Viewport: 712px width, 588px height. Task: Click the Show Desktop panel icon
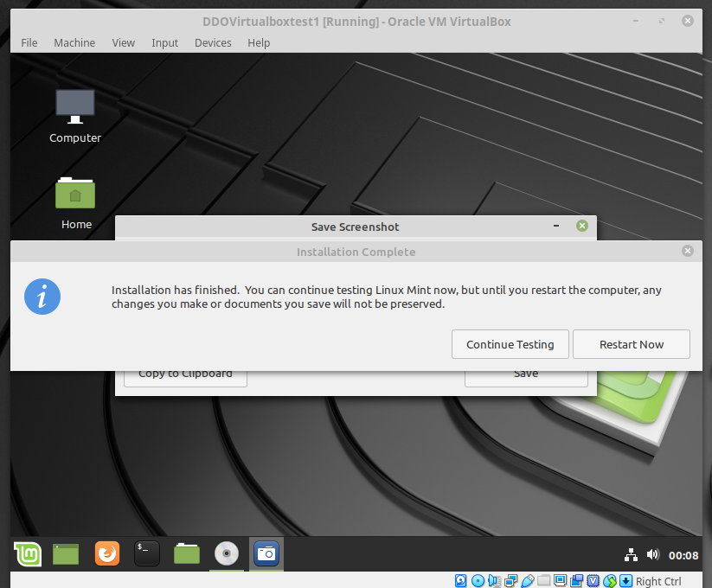[66, 554]
